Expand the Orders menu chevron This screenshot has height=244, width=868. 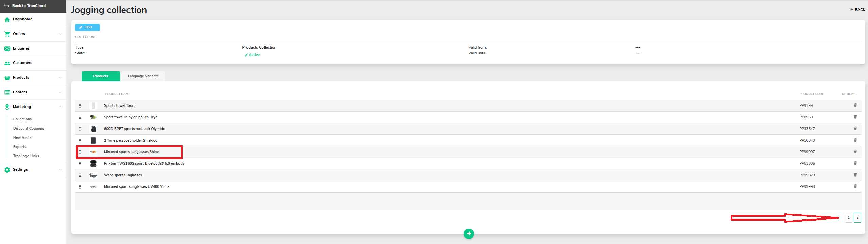(60, 34)
